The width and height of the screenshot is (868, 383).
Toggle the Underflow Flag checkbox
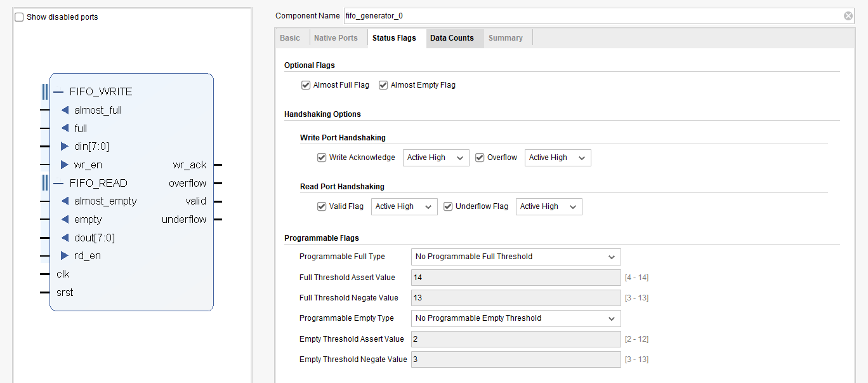tap(448, 206)
